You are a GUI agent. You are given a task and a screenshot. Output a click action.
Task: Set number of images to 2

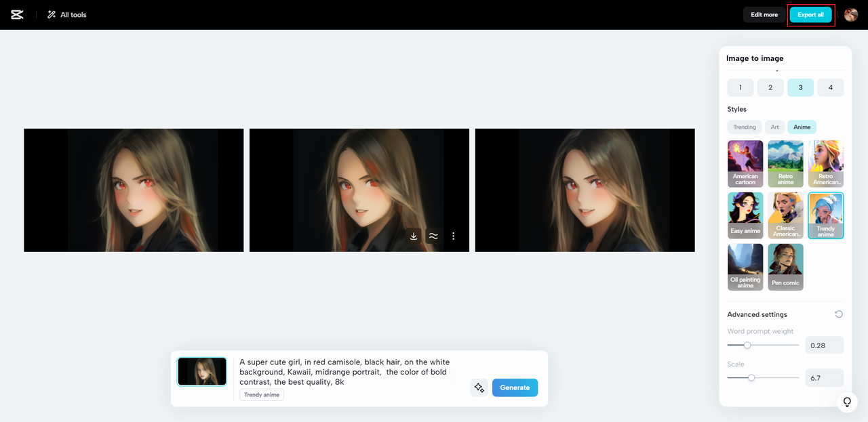coord(770,87)
